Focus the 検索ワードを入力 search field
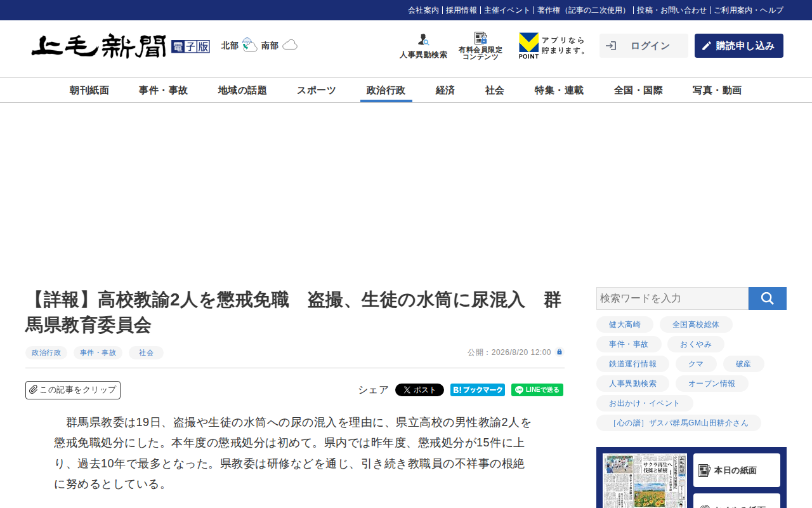 pyautogui.click(x=672, y=298)
